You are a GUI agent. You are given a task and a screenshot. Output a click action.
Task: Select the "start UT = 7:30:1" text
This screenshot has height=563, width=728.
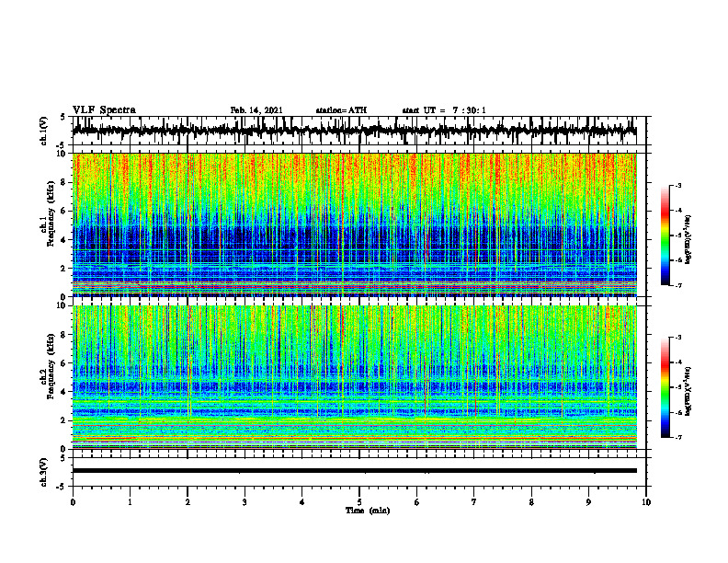(x=444, y=110)
